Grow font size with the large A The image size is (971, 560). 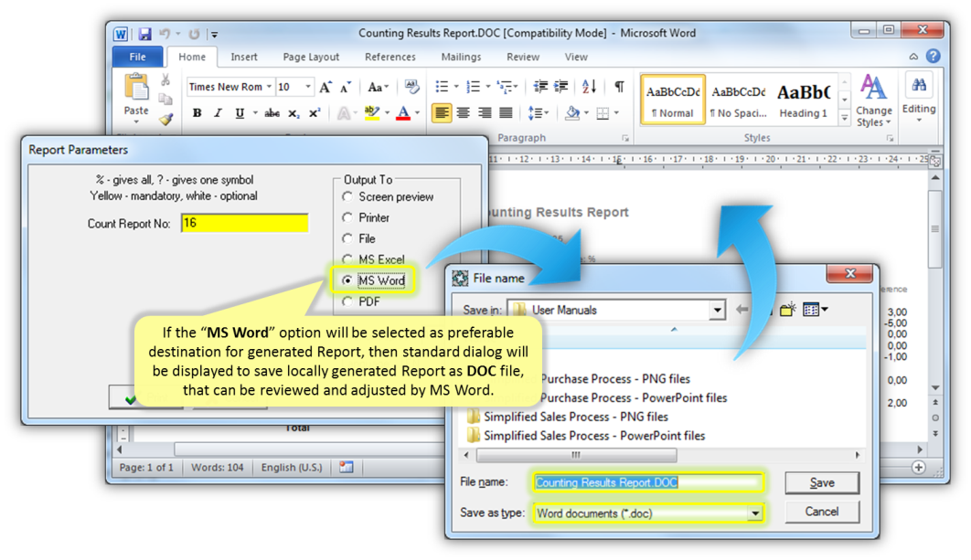325,88
